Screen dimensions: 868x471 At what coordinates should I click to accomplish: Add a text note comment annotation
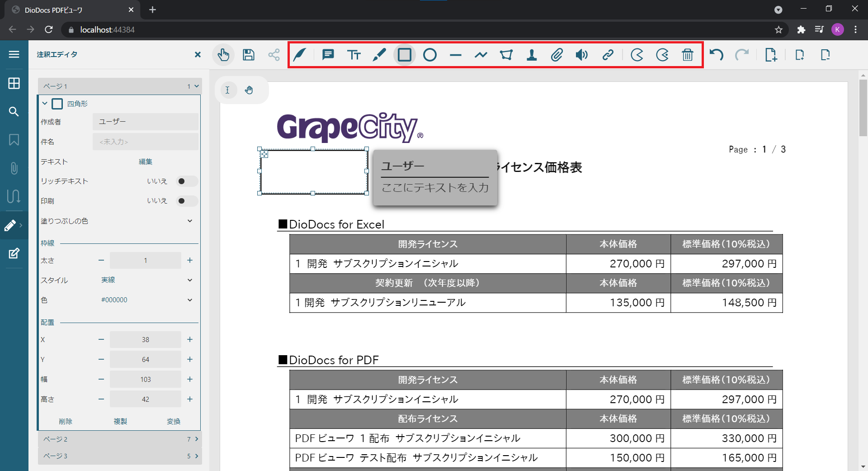(328, 55)
